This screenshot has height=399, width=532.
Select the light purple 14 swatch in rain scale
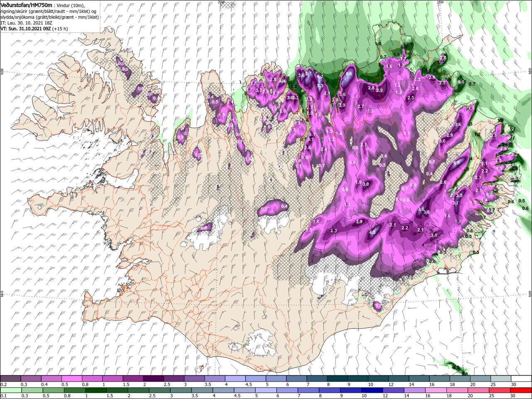[414, 390]
